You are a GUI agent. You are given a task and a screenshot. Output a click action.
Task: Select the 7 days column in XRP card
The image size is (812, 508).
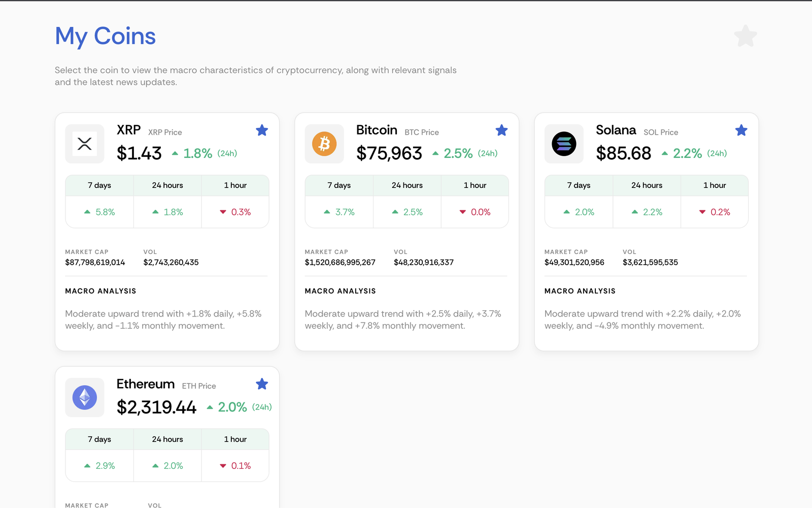pyautogui.click(x=99, y=185)
